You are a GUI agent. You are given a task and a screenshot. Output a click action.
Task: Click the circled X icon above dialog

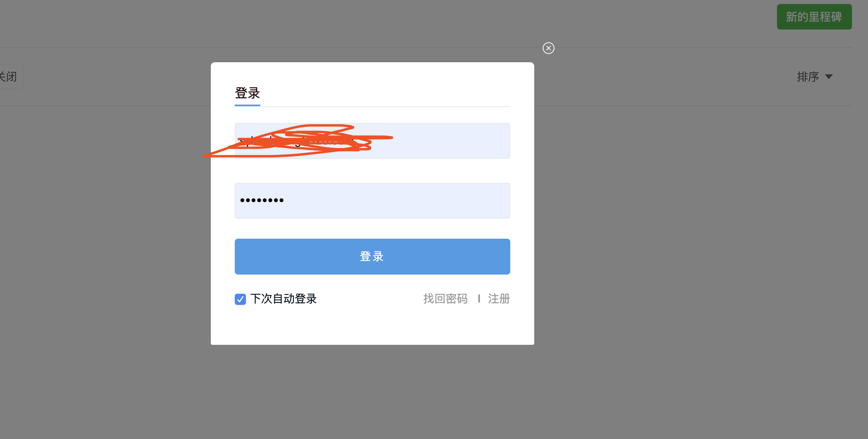pos(549,48)
